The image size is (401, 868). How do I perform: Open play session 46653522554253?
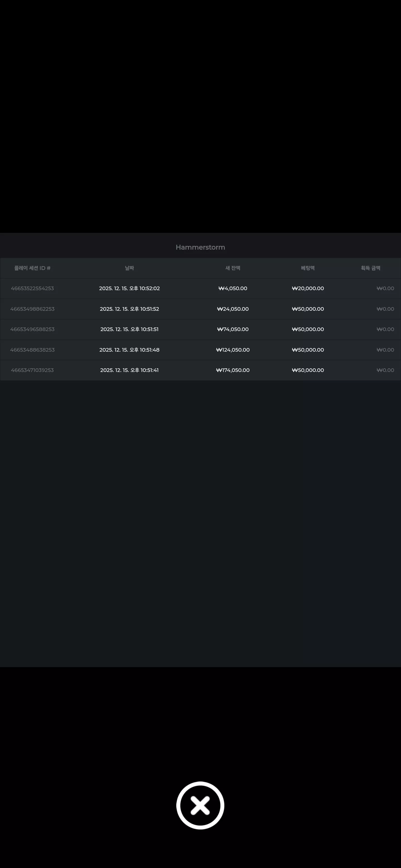32,288
